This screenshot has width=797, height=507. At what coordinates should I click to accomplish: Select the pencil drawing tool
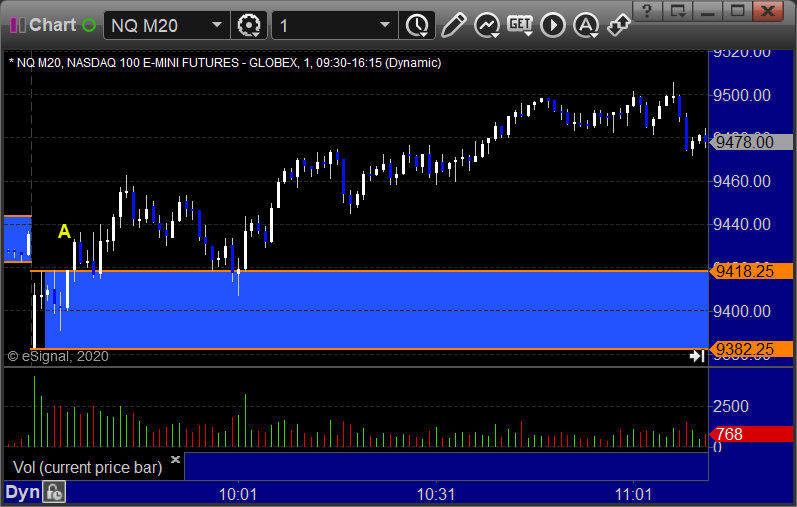pos(453,25)
